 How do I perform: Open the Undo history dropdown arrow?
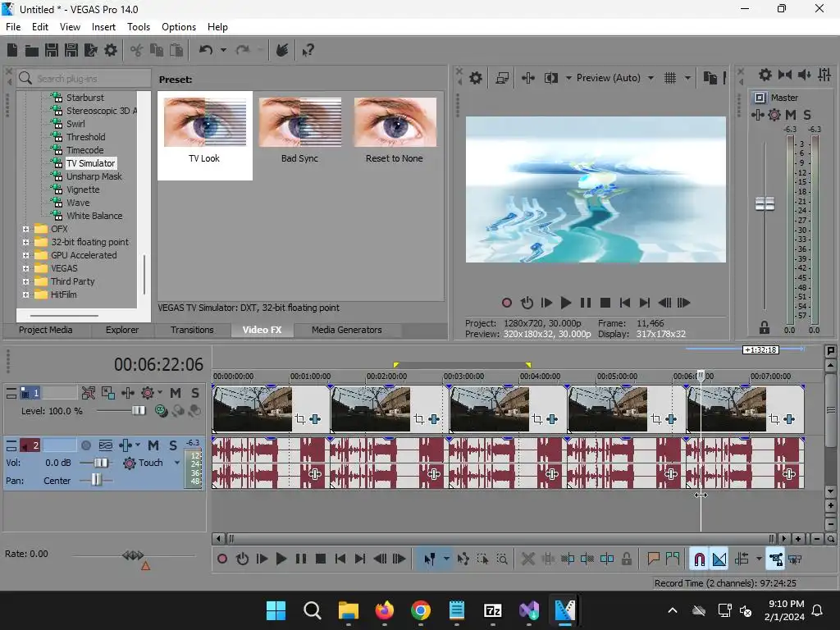223,50
